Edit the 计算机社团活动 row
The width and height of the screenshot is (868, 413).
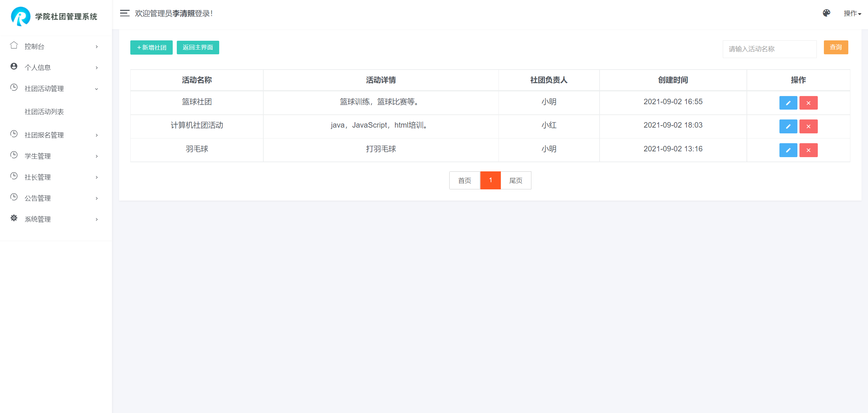click(x=788, y=126)
